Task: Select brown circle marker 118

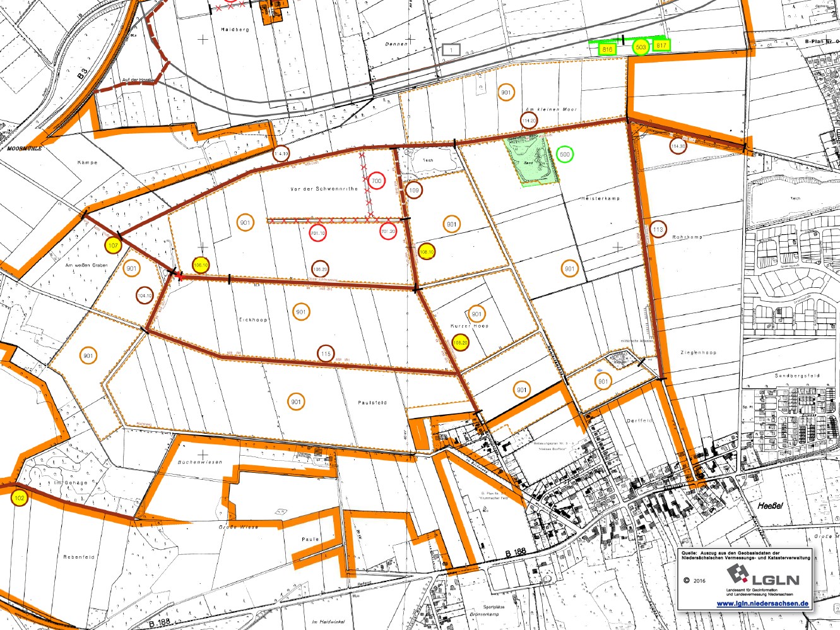Action: [x=658, y=230]
